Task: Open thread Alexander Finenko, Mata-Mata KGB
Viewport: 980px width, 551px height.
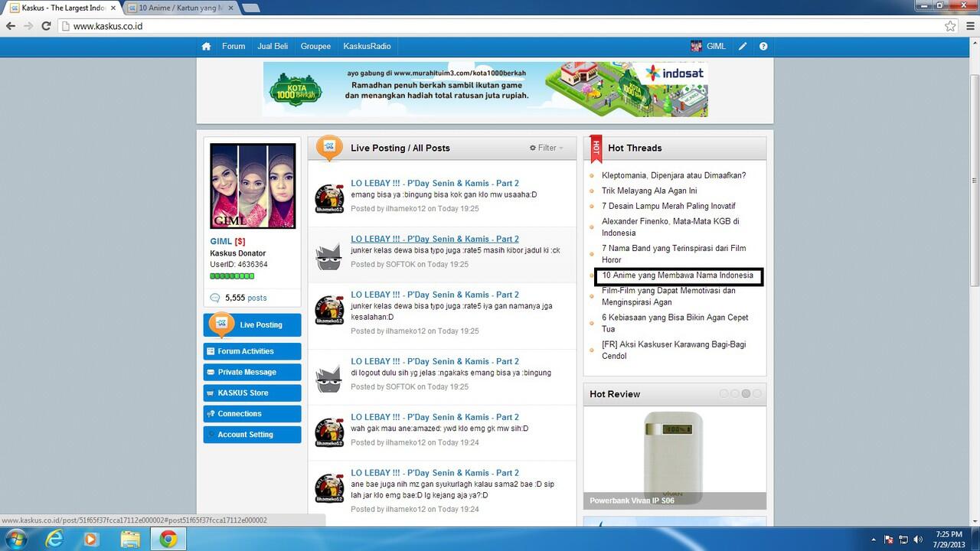Action: tap(671, 227)
